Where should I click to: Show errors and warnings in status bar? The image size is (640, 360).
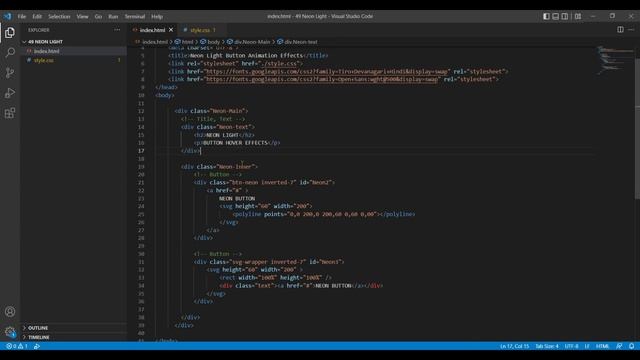17,346
